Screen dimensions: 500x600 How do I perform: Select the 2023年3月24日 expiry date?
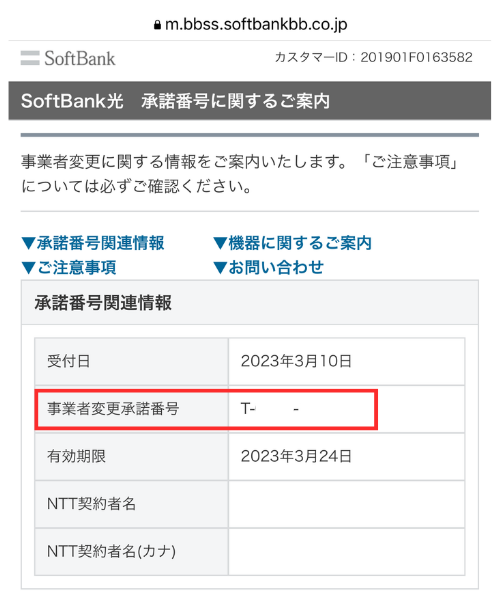click(x=296, y=456)
